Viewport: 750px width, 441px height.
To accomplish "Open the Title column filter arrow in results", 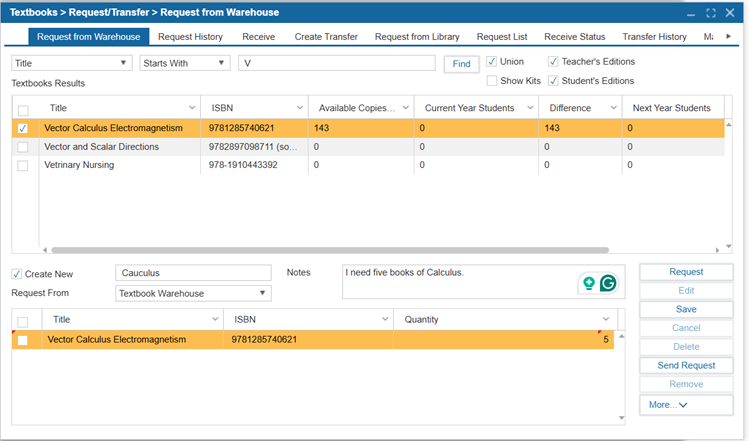I will pos(192,108).
